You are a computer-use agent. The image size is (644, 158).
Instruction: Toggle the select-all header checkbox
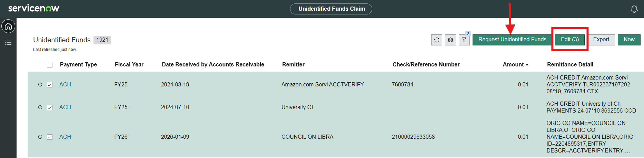point(50,65)
